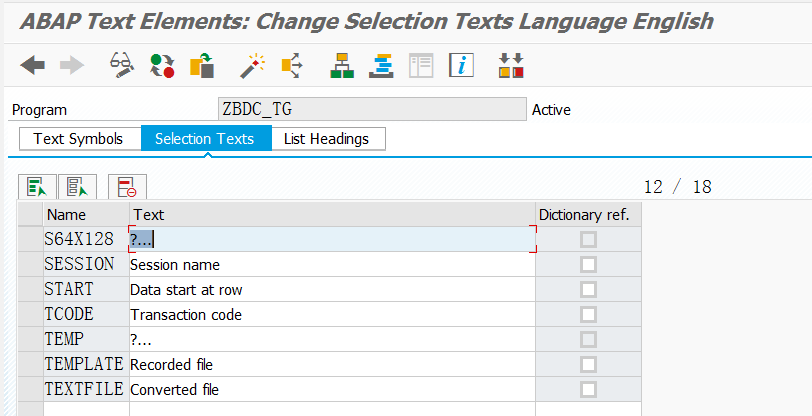Viewport: 812px width, 416px height.
Task: Click the Back arrow icon
Action: pyautogui.click(x=32, y=66)
